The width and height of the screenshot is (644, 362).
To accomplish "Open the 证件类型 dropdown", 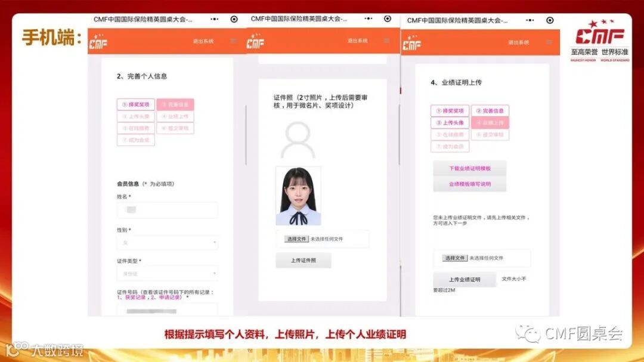I will point(168,274).
